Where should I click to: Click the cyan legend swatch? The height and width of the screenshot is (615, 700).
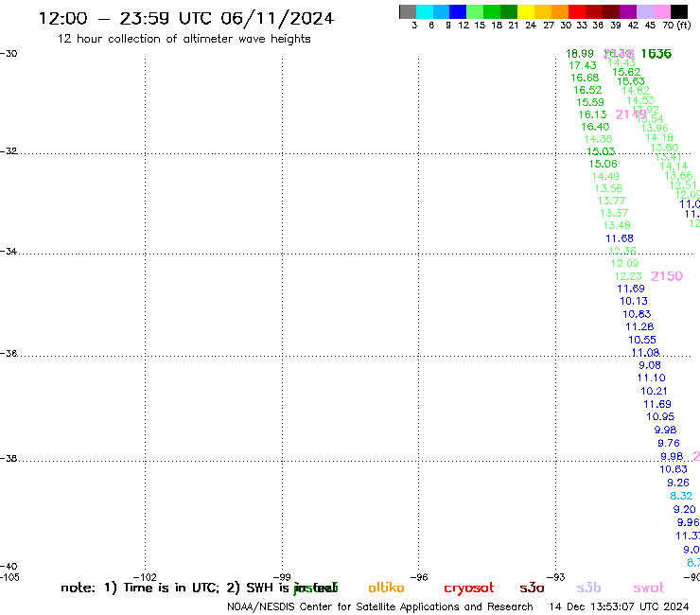(425, 11)
